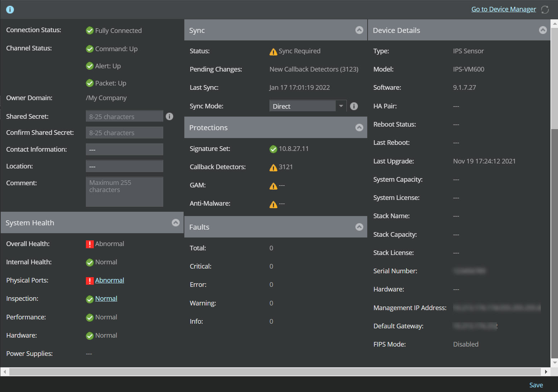Image resolution: width=558 pixels, height=392 pixels.
Task: Click the Sync Mode info icon
Action: point(354,106)
